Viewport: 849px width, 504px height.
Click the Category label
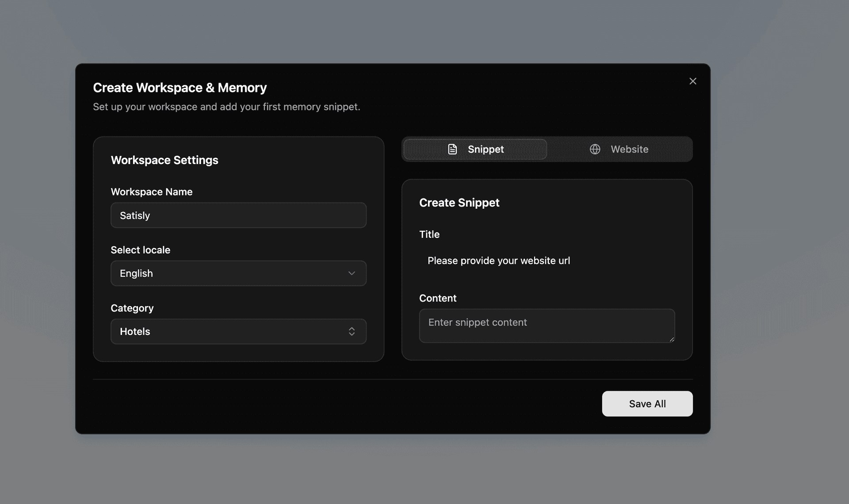click(x=132, y=308)
